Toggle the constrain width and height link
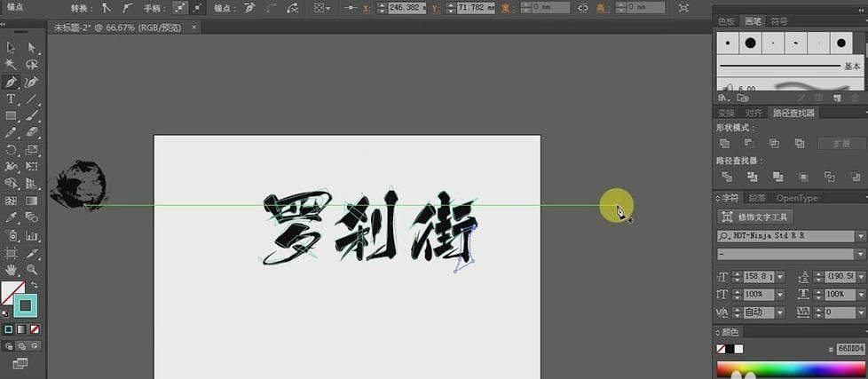Screen dimensions: 868x379 click(583, 7)
